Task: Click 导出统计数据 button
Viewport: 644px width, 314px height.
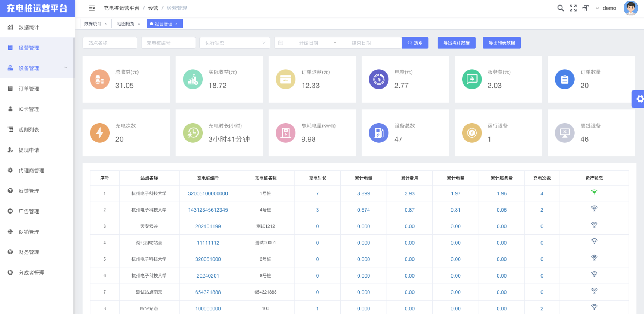Action: point(456,43)
